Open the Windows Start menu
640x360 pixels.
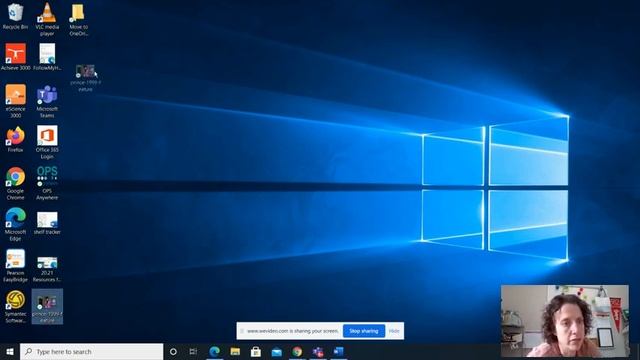(x=10, y=351)
